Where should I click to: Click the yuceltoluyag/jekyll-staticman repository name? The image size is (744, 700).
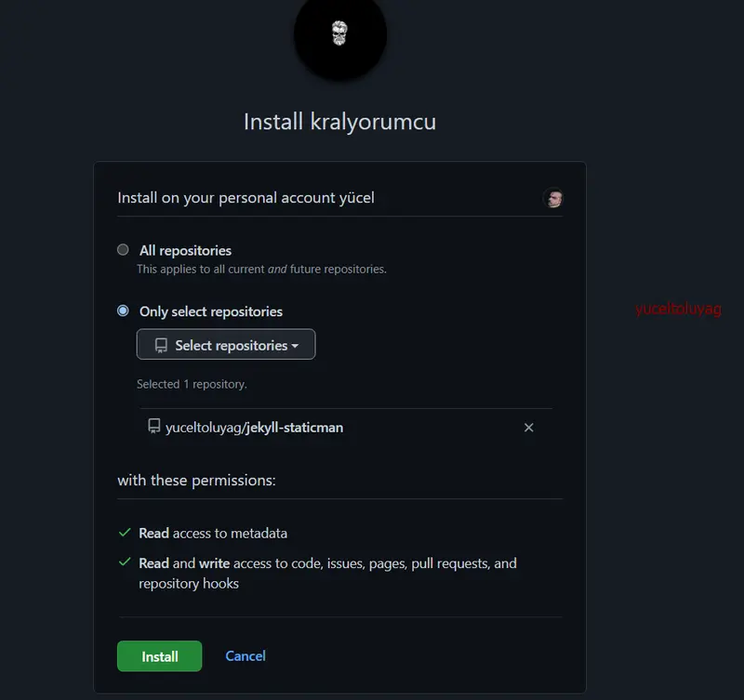pyautogui.click(x=254, y=428)
